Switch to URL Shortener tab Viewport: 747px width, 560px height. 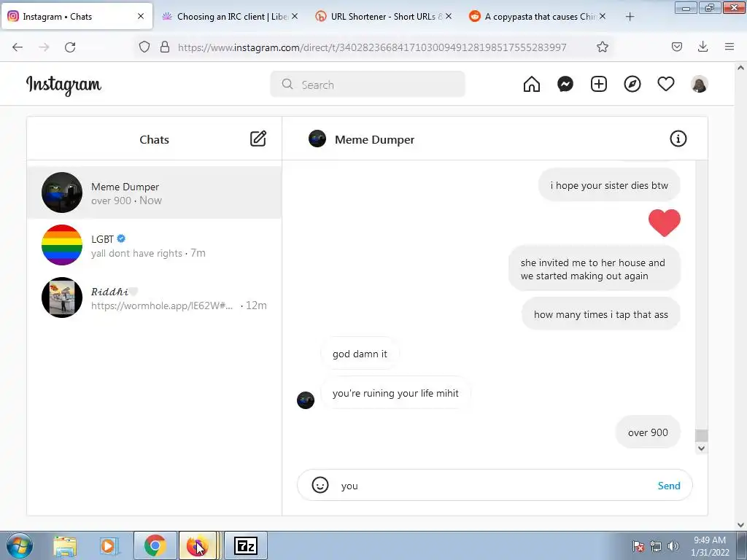[x=384, y=16]
